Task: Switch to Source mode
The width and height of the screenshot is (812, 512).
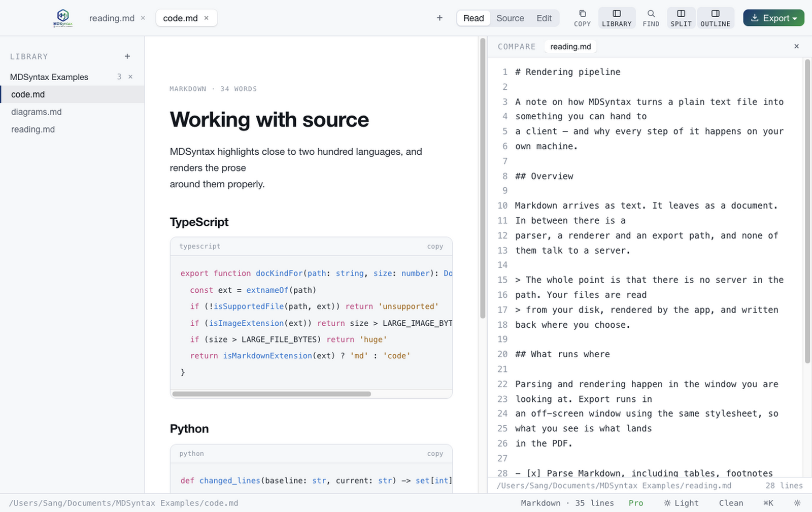Action: coord(510,18)
